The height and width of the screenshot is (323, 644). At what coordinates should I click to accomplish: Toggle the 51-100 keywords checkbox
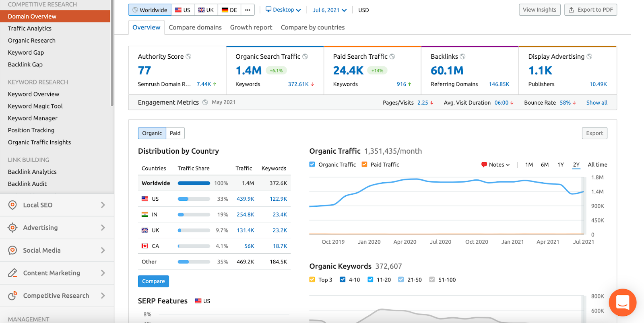pyautogui.click(x=432, y=280)
